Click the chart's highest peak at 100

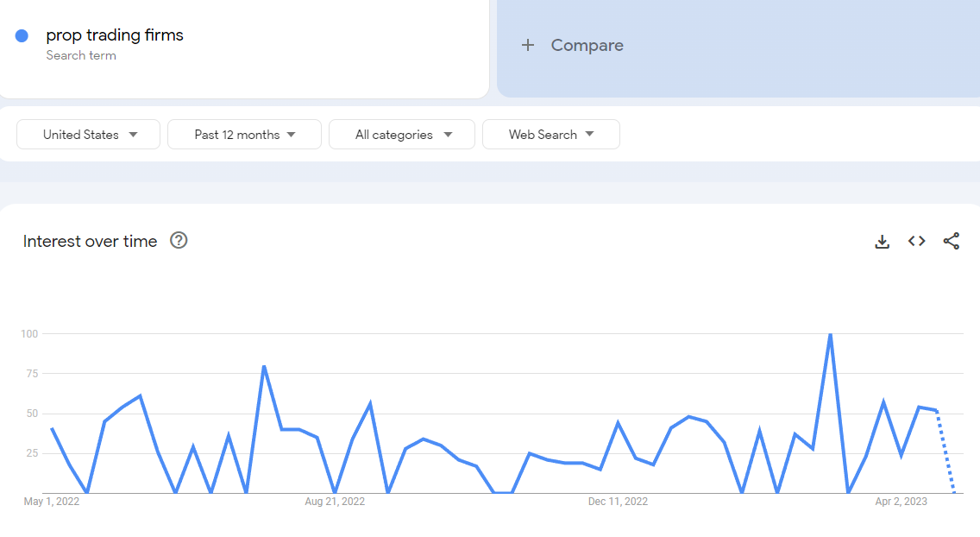(830, 335)
